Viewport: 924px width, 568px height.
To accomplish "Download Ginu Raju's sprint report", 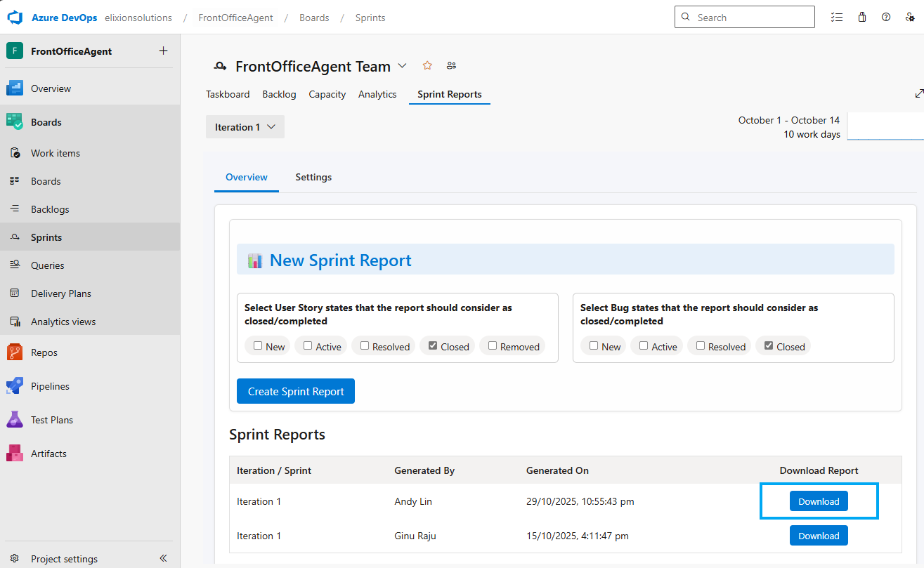I will [x=819, y=536].
